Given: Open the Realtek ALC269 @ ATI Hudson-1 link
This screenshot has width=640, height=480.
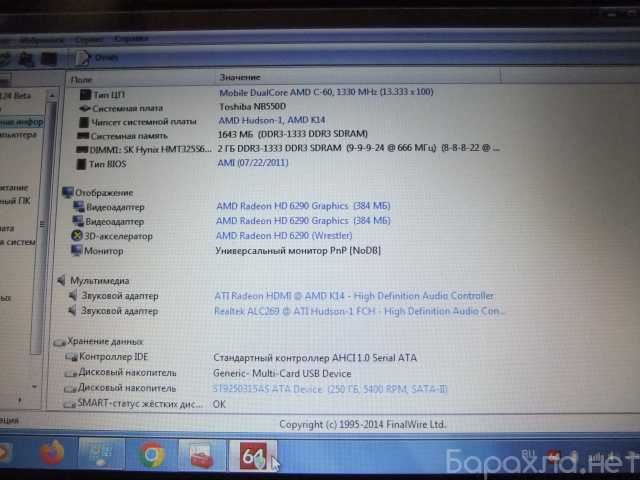Looking at the screenshot, I should 359,311.
